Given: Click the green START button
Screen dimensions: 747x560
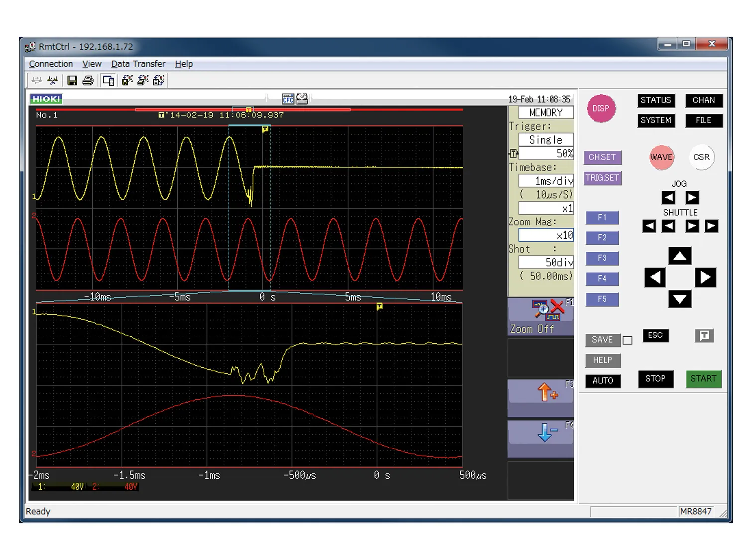Looking at the screenshot, I should point(703,379).
